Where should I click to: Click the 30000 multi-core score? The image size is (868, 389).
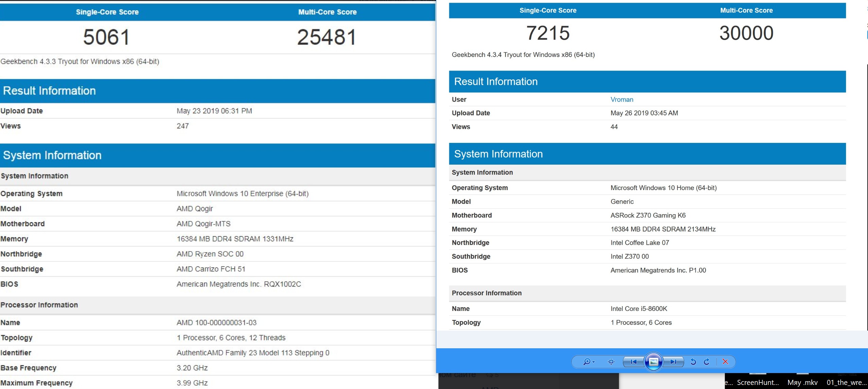click(746, 33)
